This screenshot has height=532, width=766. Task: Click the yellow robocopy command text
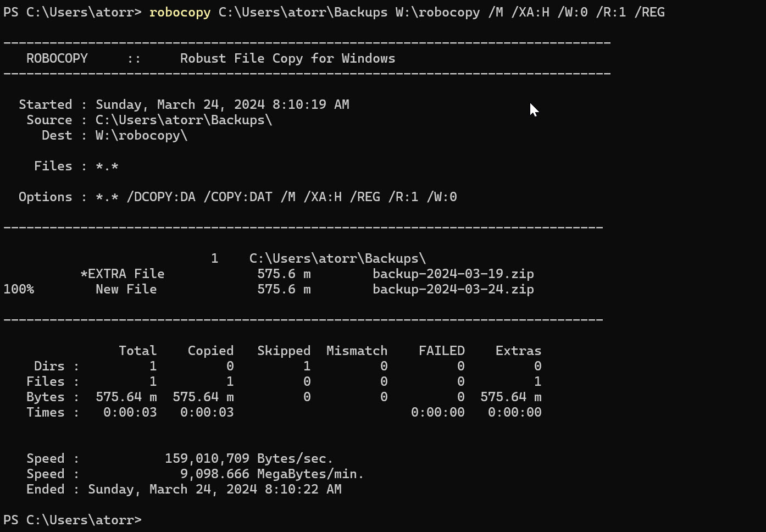[180, 12]
